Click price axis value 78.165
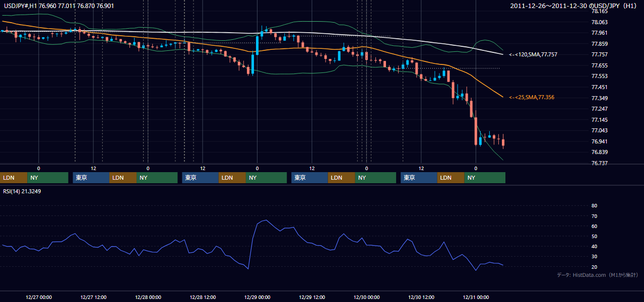 coord(599,11)
